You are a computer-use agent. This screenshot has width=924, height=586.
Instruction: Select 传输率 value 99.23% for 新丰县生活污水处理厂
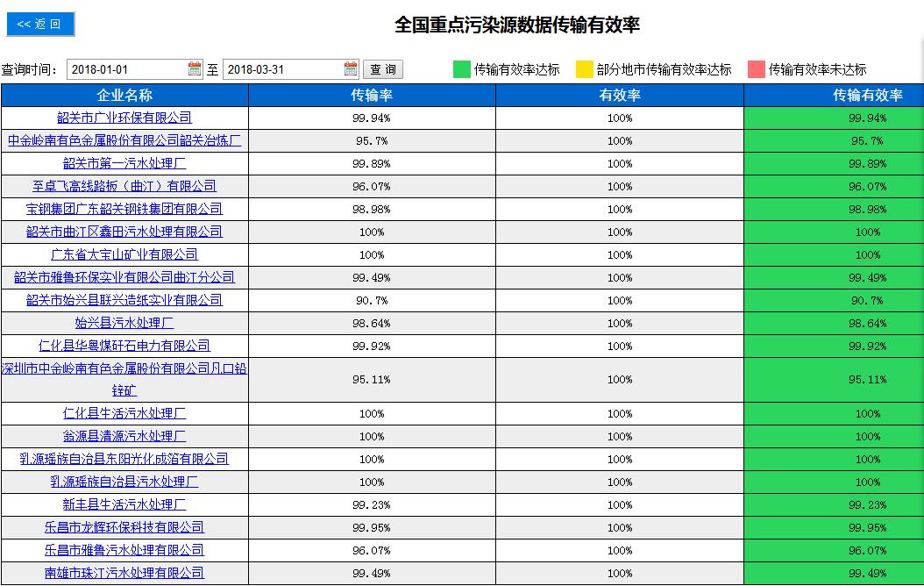point(372,505)
